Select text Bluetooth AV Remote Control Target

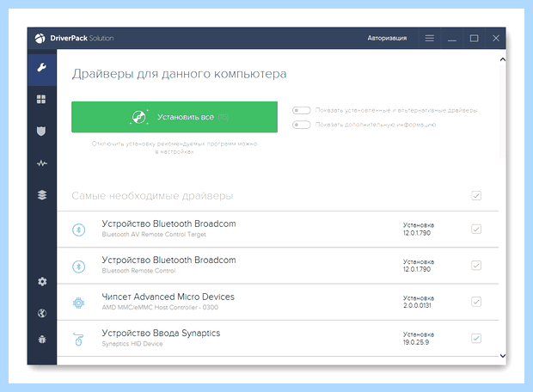tap(154, 234)
